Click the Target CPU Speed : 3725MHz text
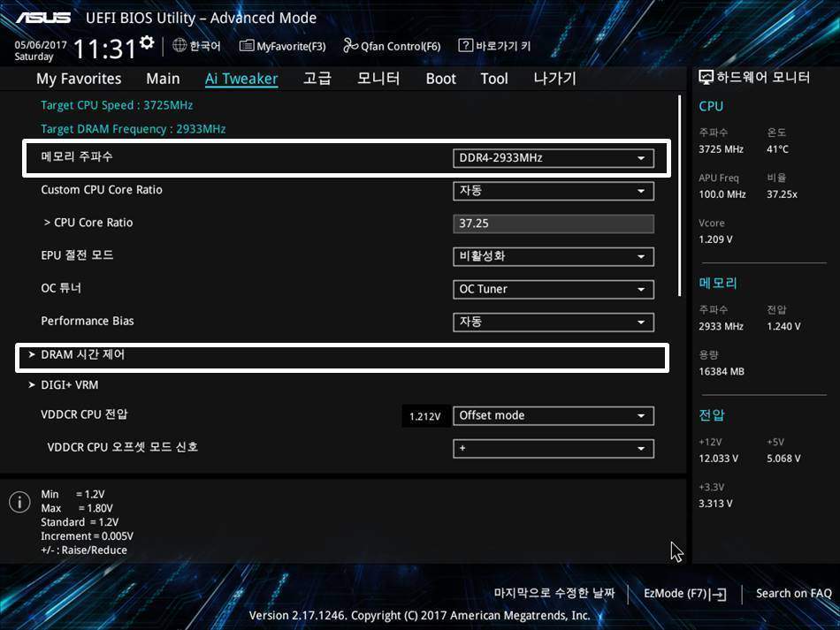The height and width of the screenshot is (630, 840). click(117, 105)
